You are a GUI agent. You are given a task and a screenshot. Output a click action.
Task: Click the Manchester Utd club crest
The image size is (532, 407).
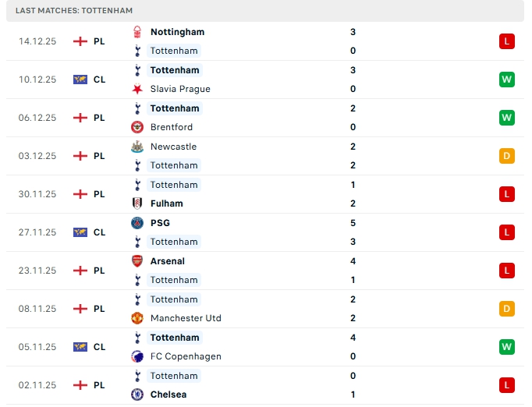pos(137,318)
